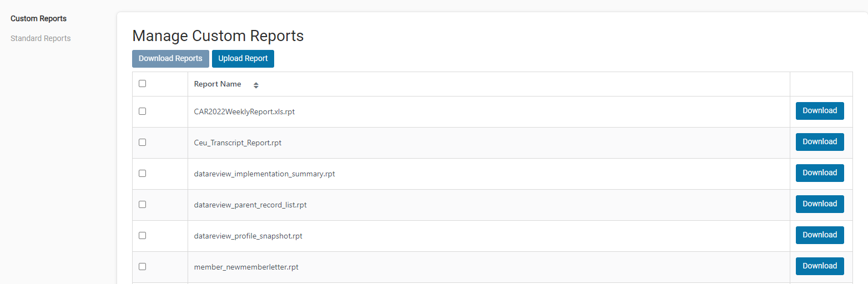Screen dimensions: 868x284
Task: Open the Custom Reports sidebar item
Action: [38, 18]
